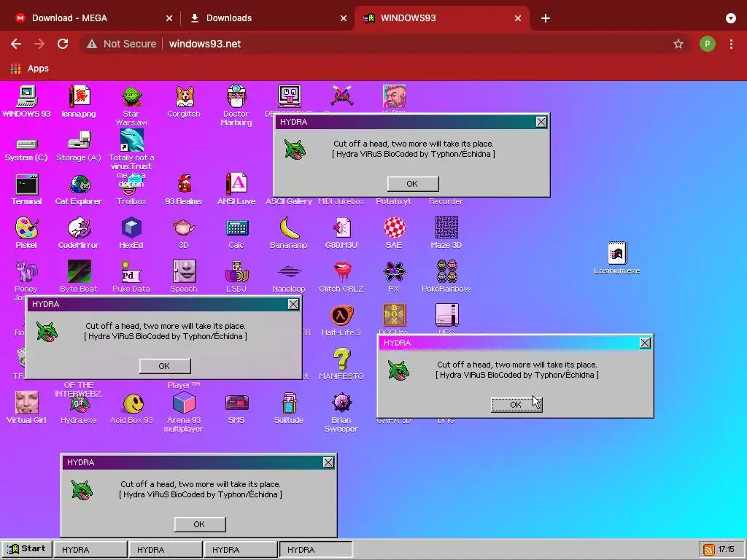Click OK in the left middle HYDRA dialog

[x=164, y=366]
